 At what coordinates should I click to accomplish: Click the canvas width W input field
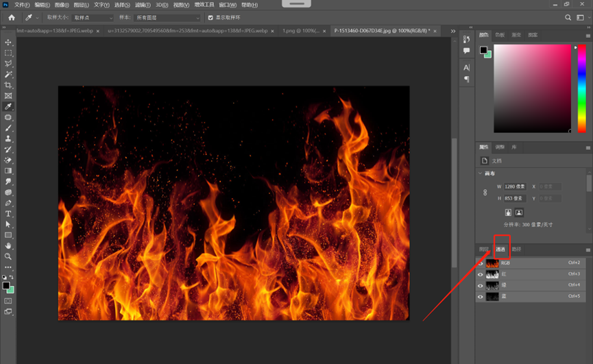pos(514,186)
